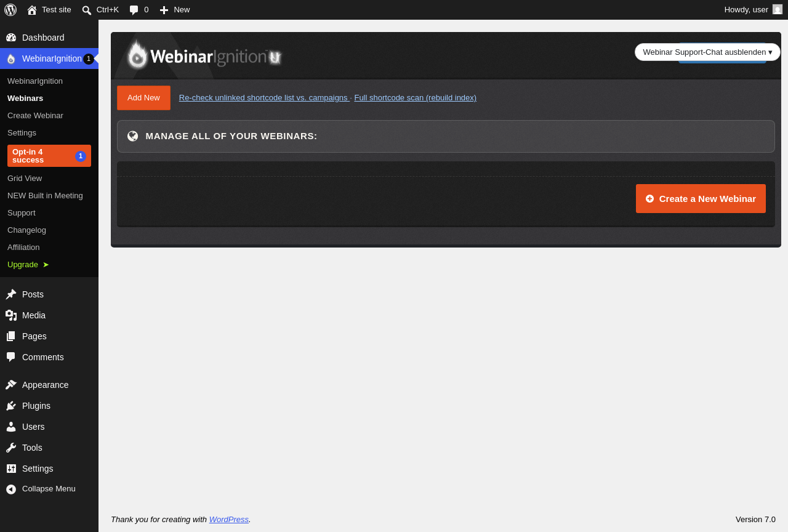Select Webinars in the sidebar submenu

(25, 98)
